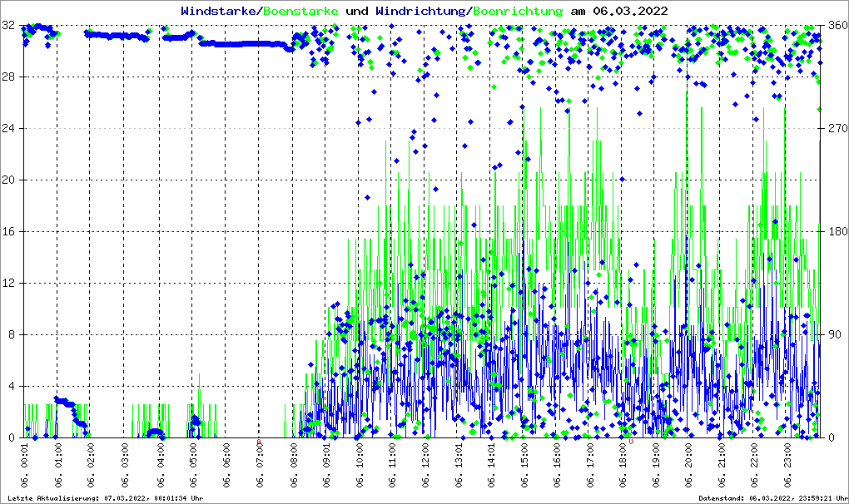Select the 06. 00:01 time axis label
Viewport: 849px width, 504px height.
pyautogui.click(x=25, y=467)
